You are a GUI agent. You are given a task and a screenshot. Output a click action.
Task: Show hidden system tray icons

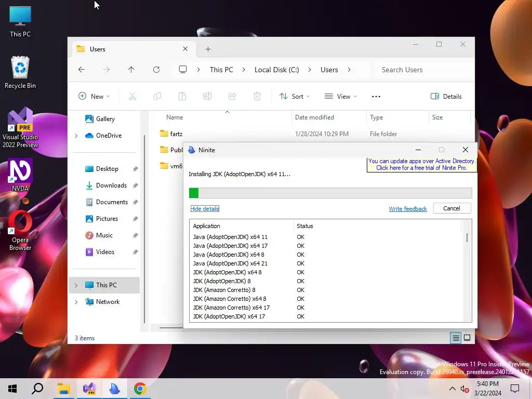[x=453, y=389]
